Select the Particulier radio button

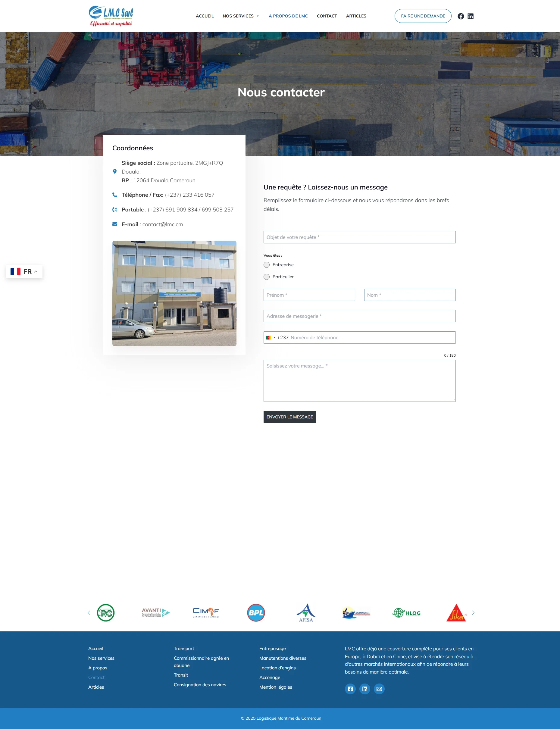click(266, 277)
